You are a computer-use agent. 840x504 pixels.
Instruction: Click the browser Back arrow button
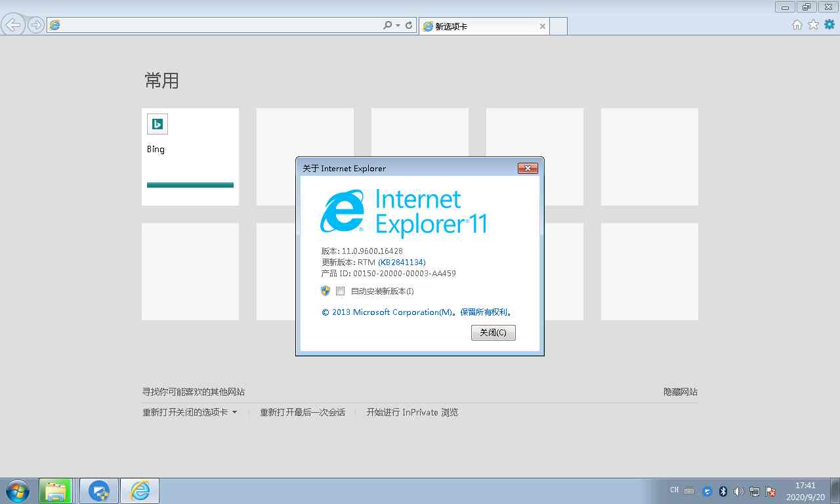pyautogui.click(x=14, y=25)
